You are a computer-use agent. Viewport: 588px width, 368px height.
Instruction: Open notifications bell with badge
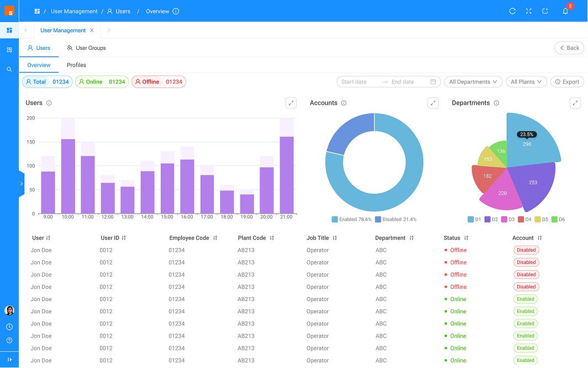[x=565, y=11]
